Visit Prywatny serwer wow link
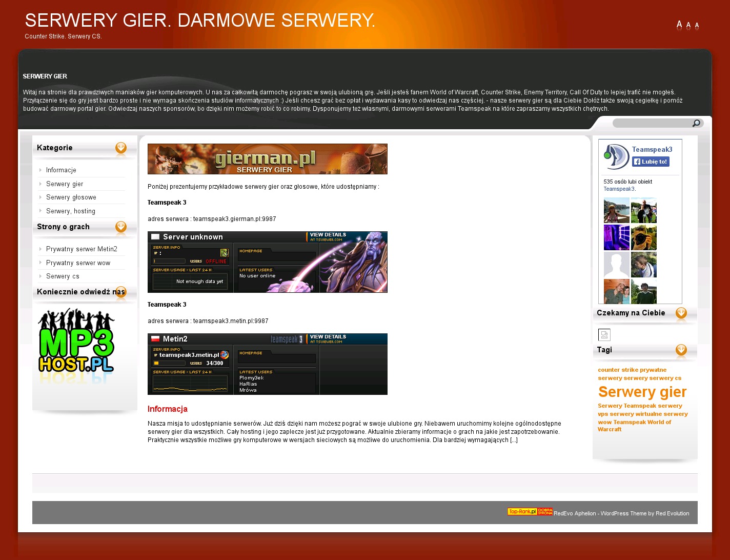This screenshot has height=560, width=730. coord(78,263)
